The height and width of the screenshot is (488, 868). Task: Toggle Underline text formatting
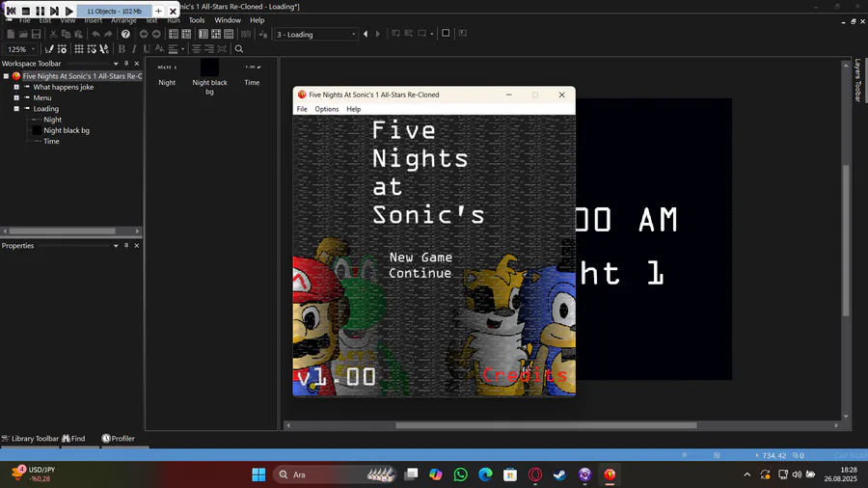point(147,49)
